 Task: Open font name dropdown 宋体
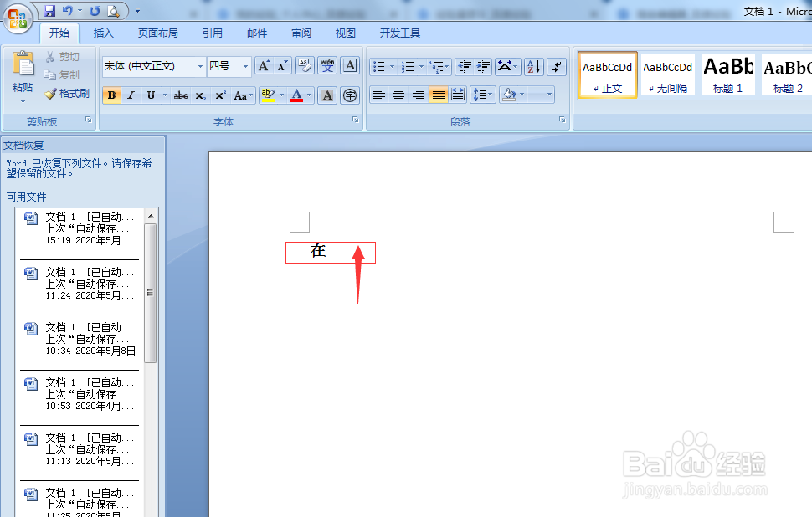[x=200, y=66]
